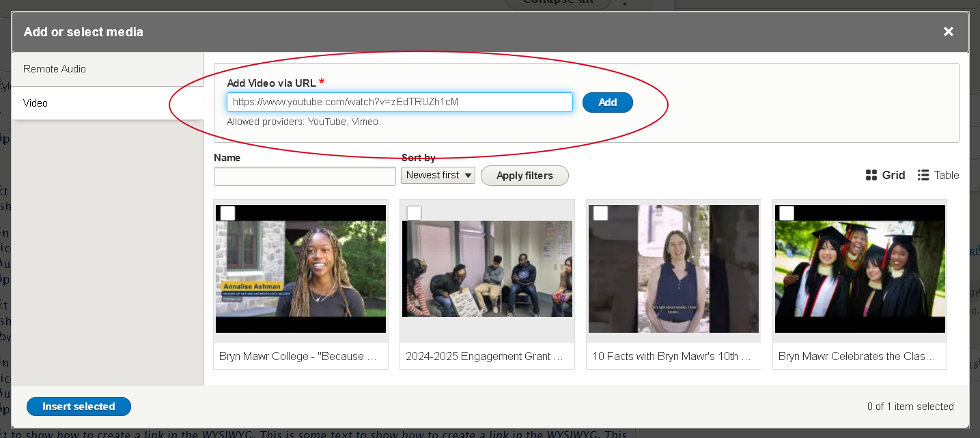Switch to the Remote Audio tab
980x438 pixels.
tap(107, 69)
